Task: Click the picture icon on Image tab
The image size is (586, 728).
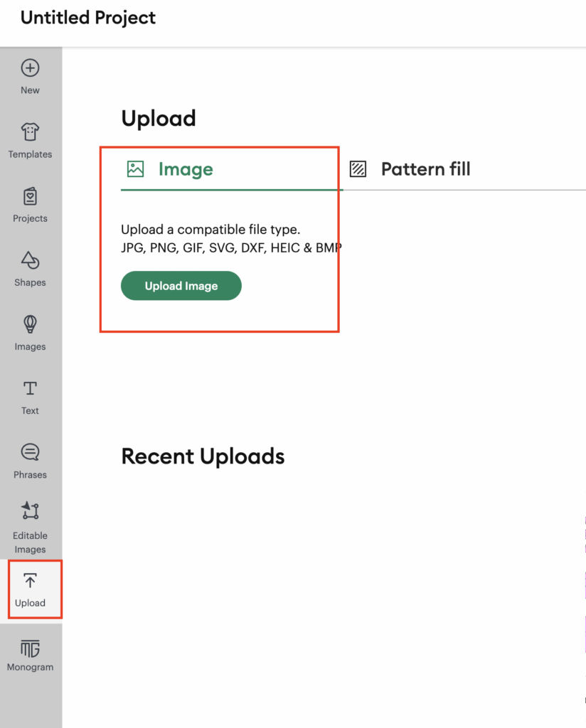Action: coord(135,169)
